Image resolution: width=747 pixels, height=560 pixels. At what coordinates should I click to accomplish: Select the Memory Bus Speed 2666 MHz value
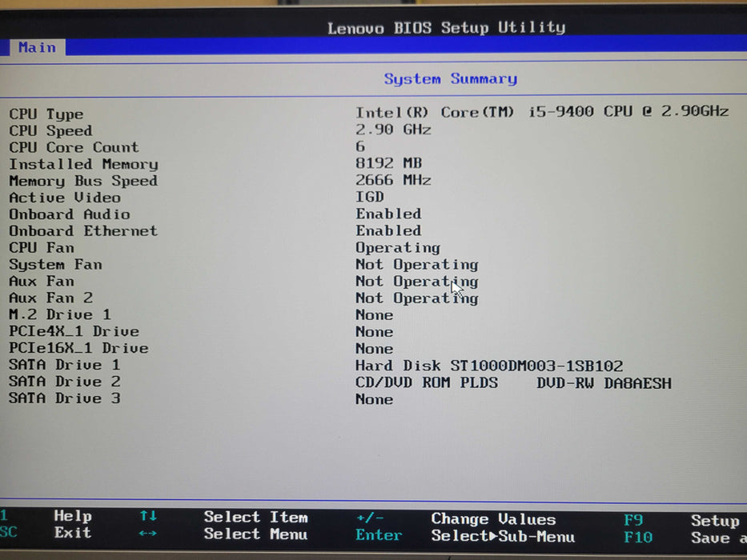pyautogui.click(x=393, y=180)
